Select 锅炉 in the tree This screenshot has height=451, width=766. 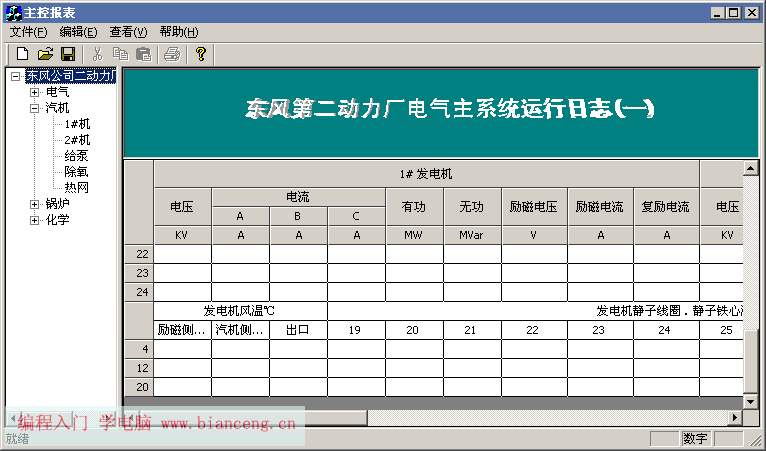click(x=58, y=204)
